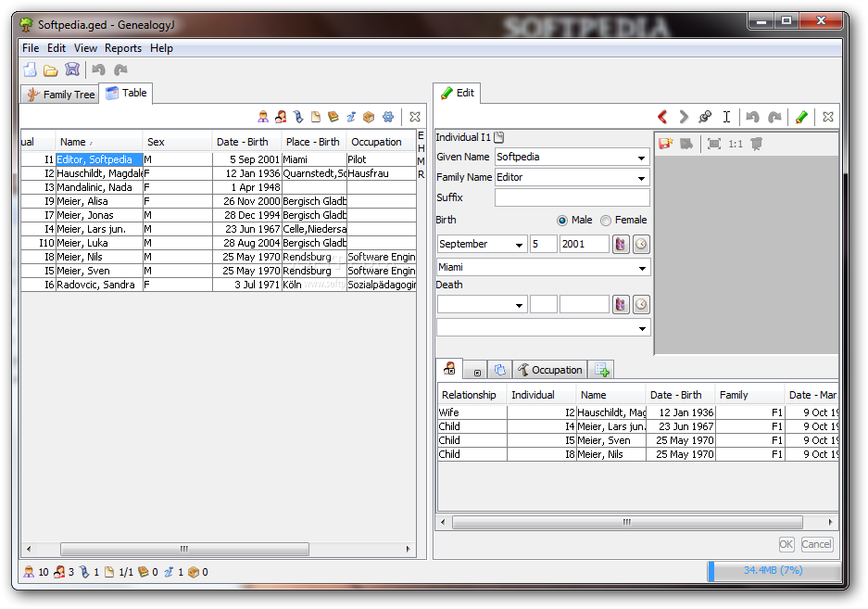Open the View menu
This screenshot has width=868, height=609.
click(x=85, y=48)
